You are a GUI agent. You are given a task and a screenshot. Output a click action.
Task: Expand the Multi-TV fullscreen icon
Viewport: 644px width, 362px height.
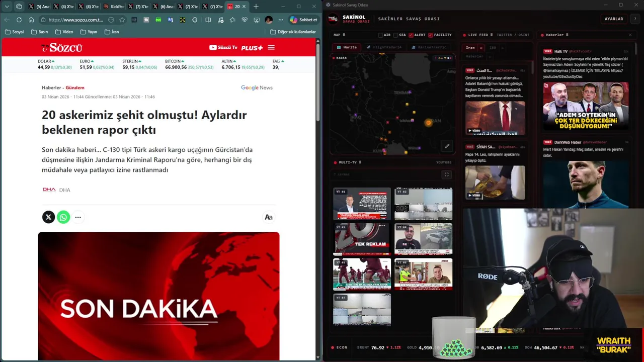(446, 174)
